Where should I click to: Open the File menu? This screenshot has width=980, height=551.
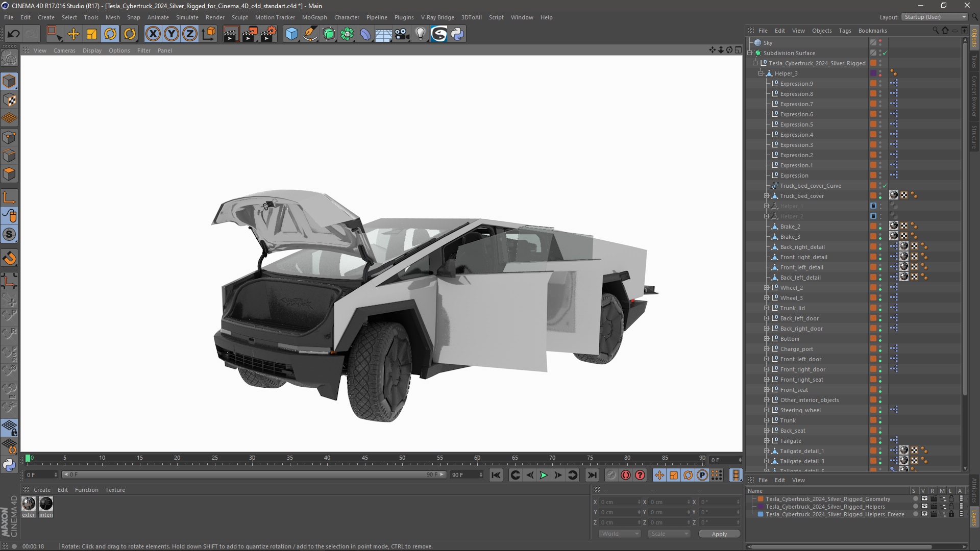[9, 17]
